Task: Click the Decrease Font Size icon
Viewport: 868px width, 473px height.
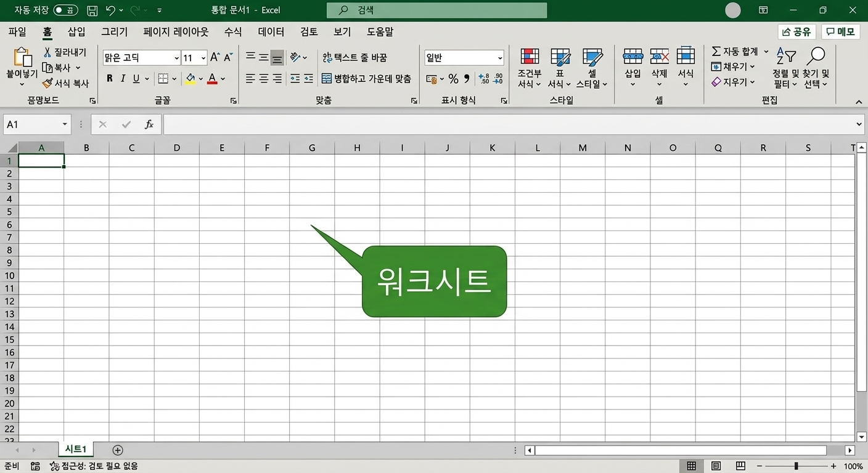Action: click(228, 58)
